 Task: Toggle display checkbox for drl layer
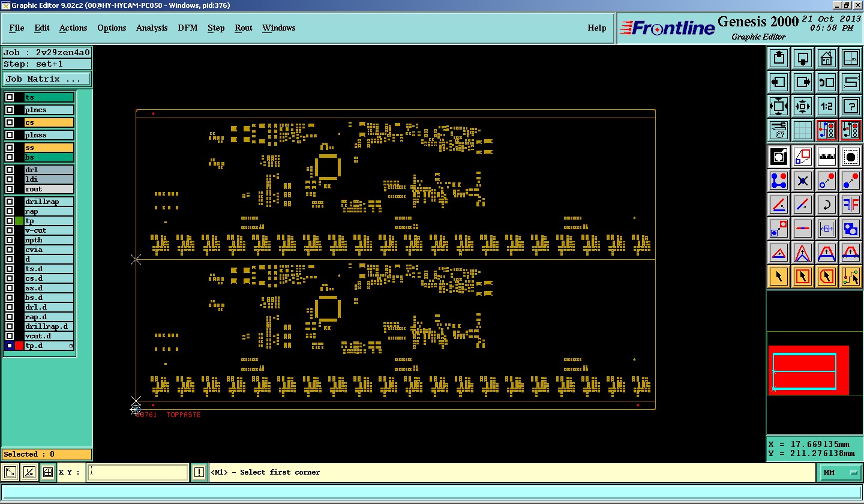tap(10, 170)
